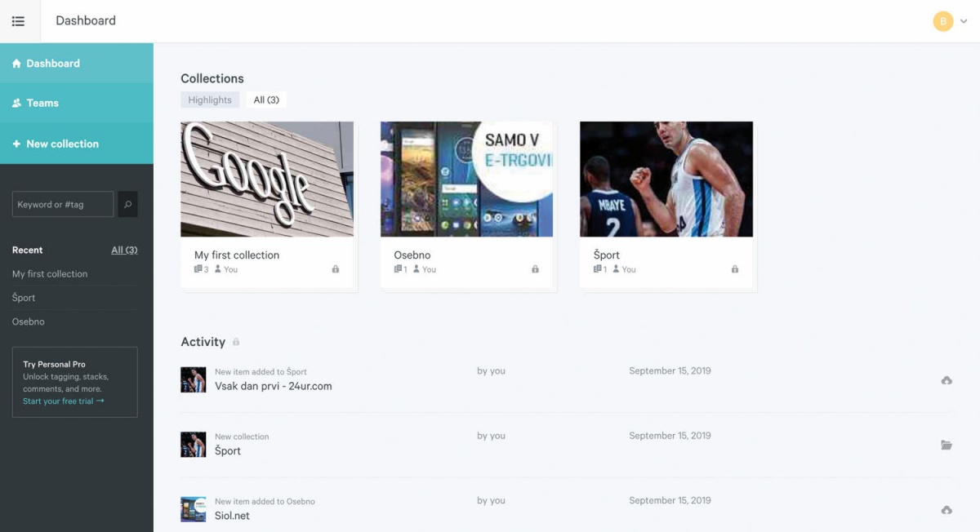
Task: Click "New item added to Osebno" label
Action: [x=265, y=502]
